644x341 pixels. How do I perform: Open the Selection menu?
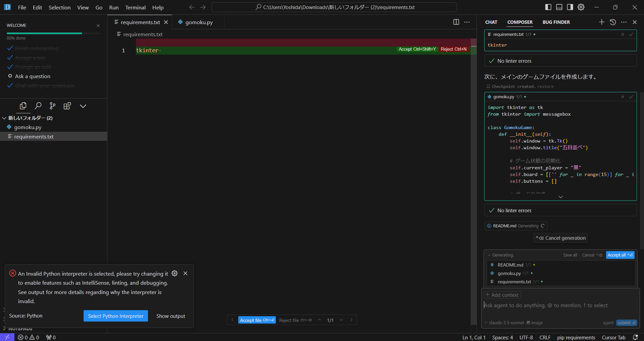click(x=59, y=7)
